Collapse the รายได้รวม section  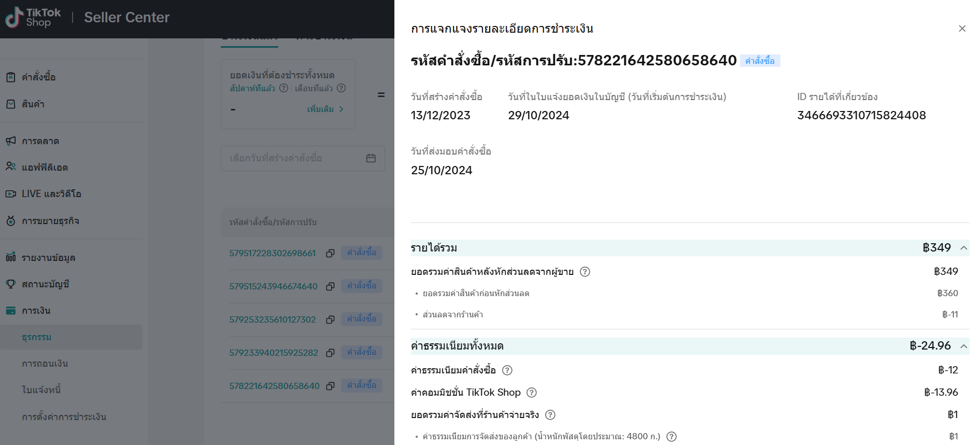(963, 248)
